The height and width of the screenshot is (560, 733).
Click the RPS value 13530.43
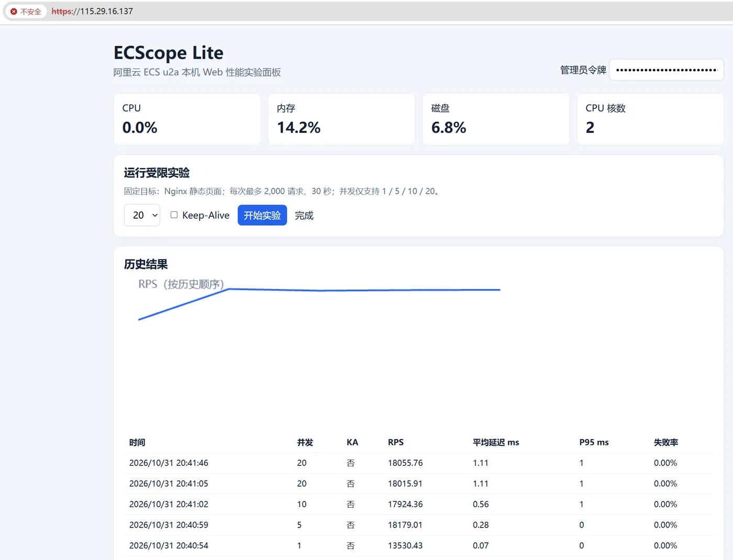click(x=405, y=546)
